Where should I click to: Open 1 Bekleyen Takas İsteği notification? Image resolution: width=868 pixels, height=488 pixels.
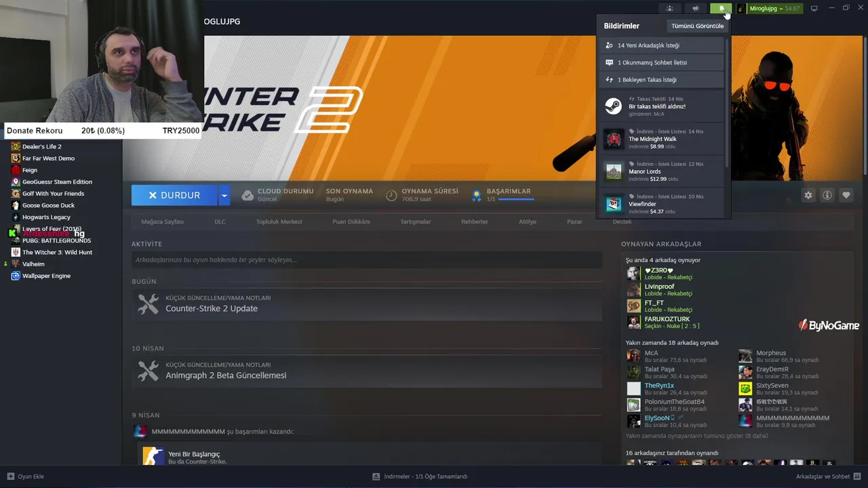661,79
